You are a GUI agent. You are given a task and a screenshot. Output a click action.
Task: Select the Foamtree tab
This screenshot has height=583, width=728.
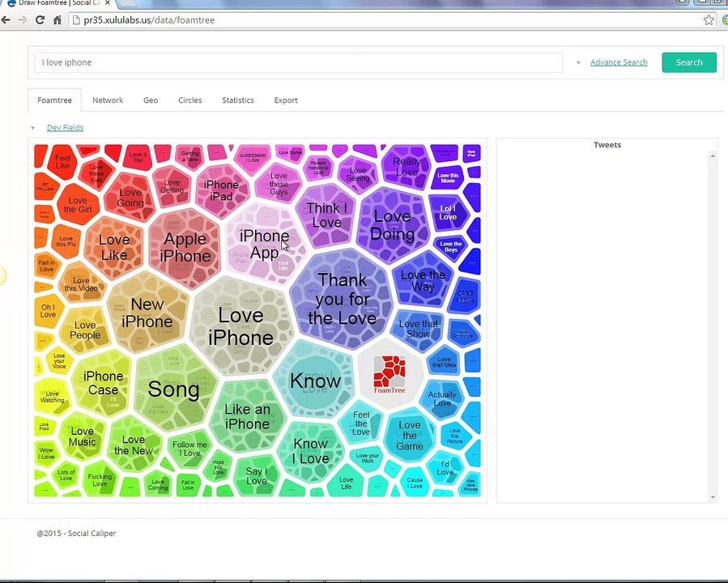click(x=54, y=100)
